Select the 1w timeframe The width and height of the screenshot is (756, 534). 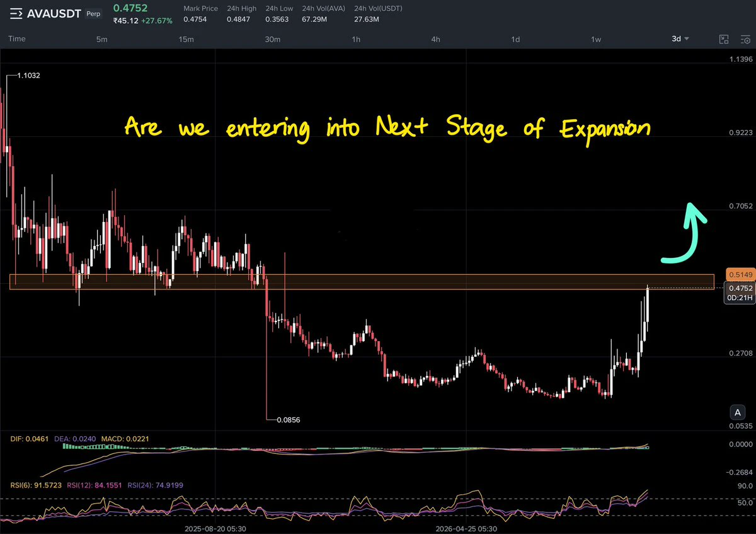[596, 39]
